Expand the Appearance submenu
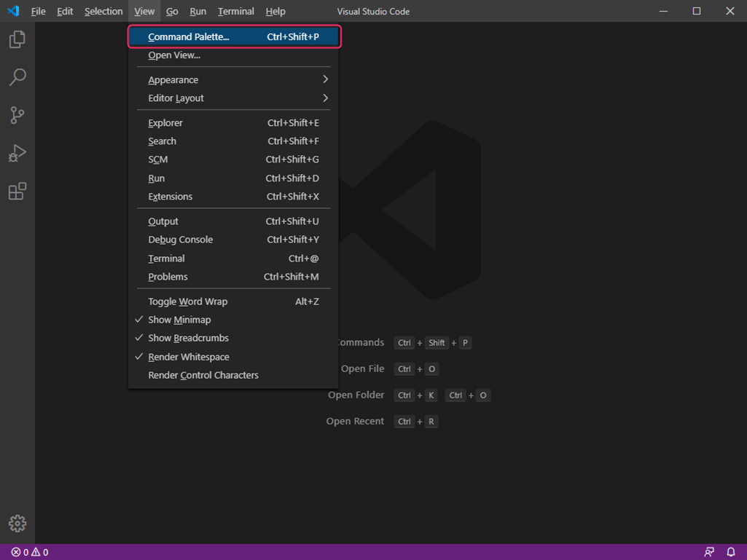This screenshot has width=747, height=560. coord(233,80)
